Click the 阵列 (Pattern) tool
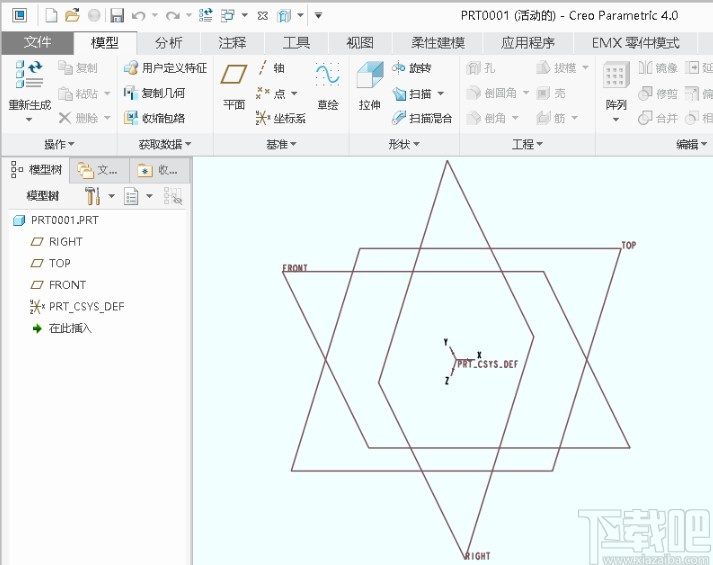Viewport: 713px width, 565px height. [x=616, y=86]
